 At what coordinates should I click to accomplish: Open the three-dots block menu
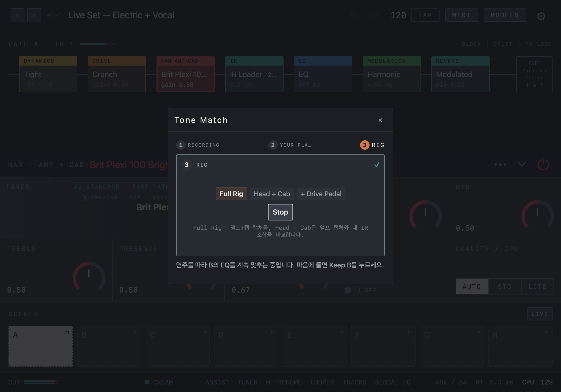(x=500, y=165)
